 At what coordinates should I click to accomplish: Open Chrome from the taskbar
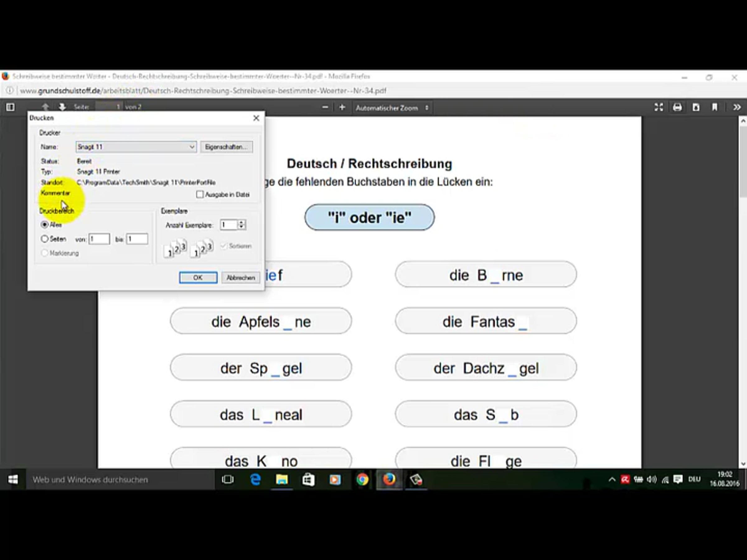click(x=362, y=479)
